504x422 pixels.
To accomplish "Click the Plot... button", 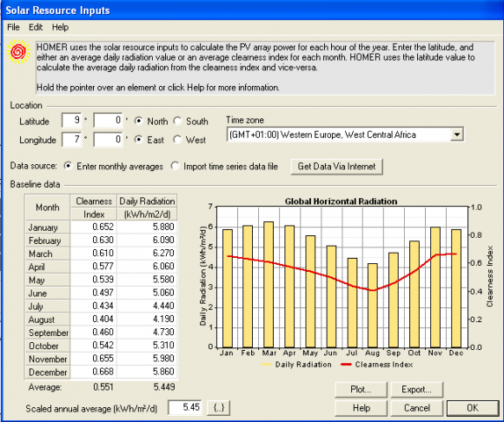I will [361, 390].
